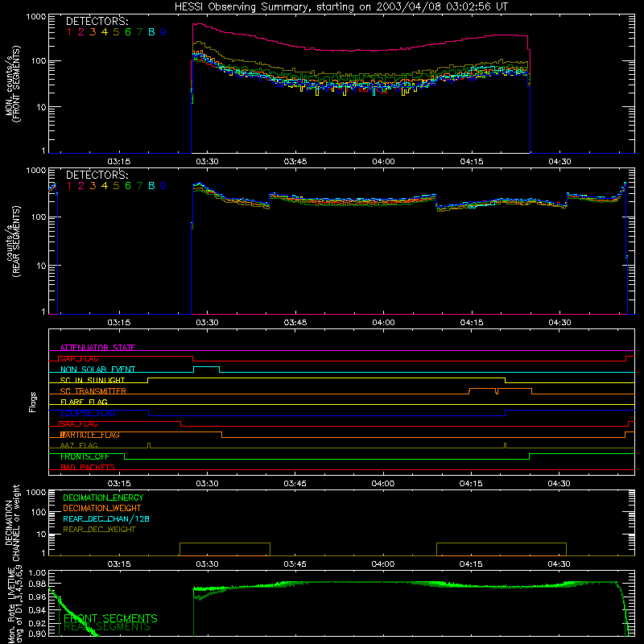
Task: Click 04:15 tick under rear segments plot
Action: point(472,323)
